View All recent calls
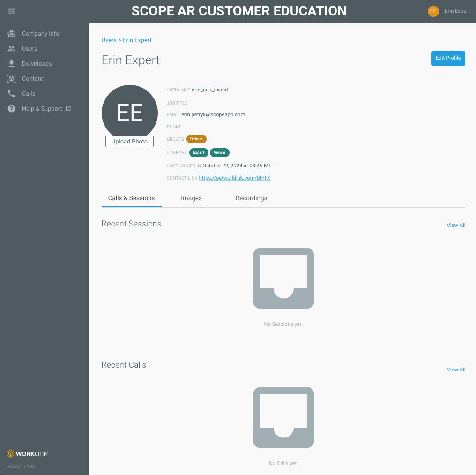The width and height of the screenshot is (476, 475). click(456, 370)
